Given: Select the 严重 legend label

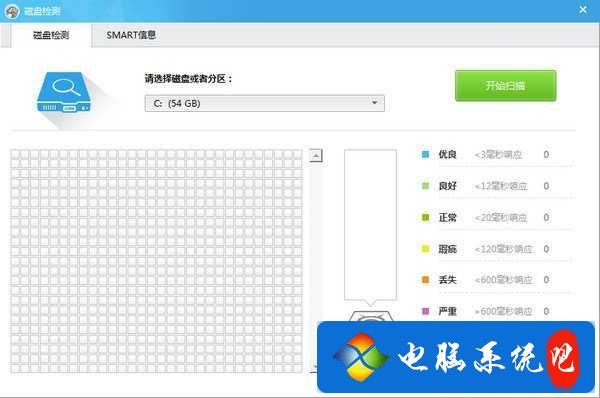Looking at the screenshot, I should coord(447,311).
